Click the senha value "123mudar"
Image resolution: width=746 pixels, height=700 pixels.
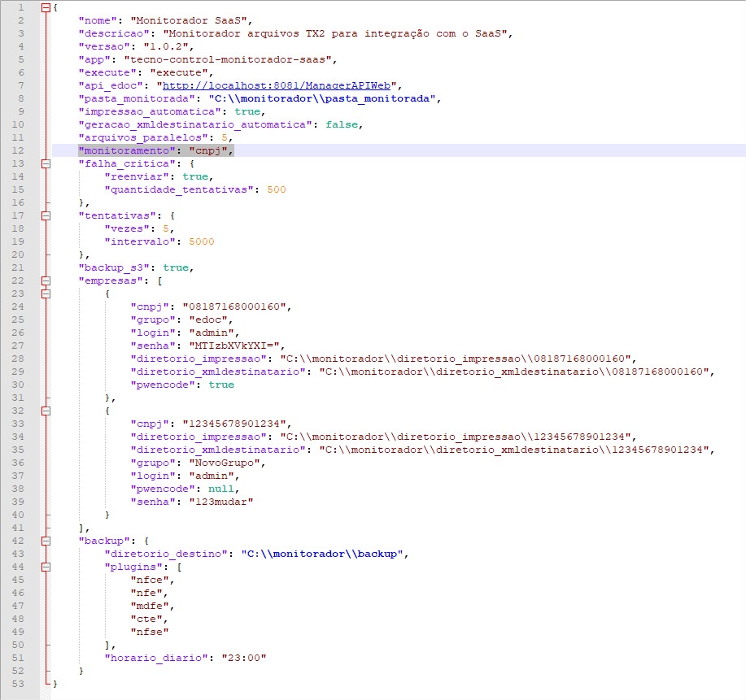pos(221,502)
